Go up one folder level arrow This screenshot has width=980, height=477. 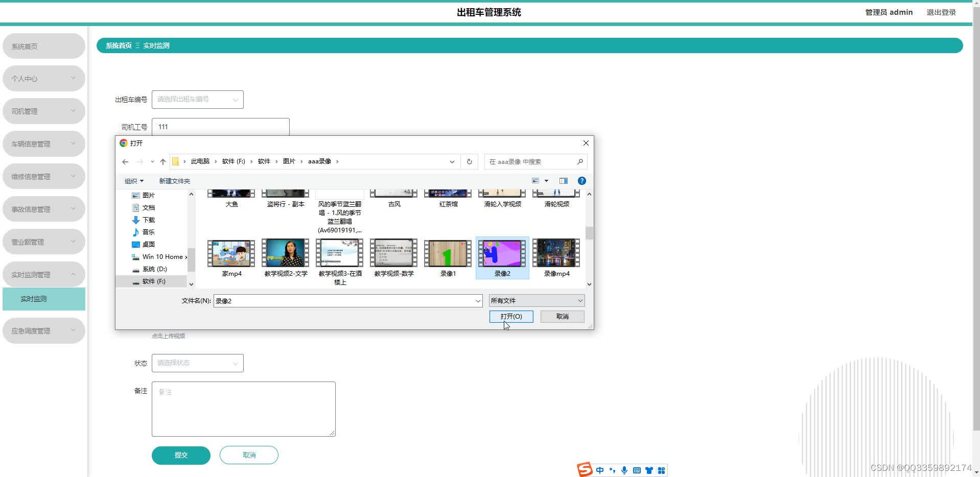point(163,162)
